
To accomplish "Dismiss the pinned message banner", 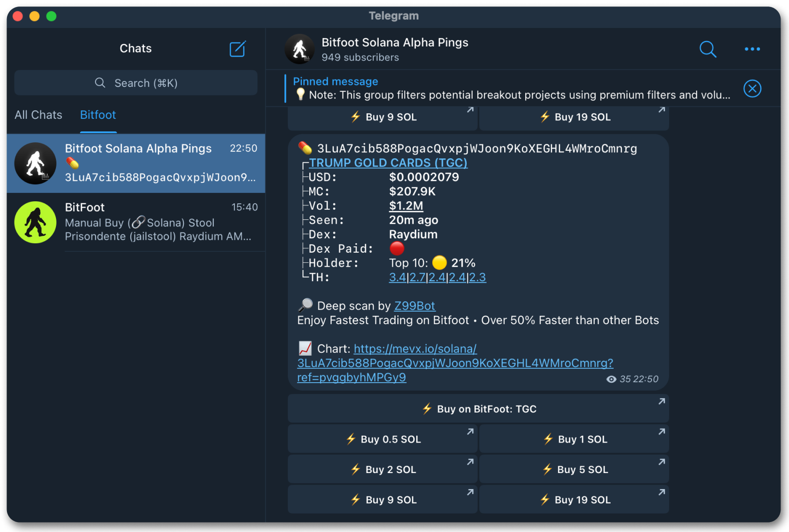I will click(752, 89).
